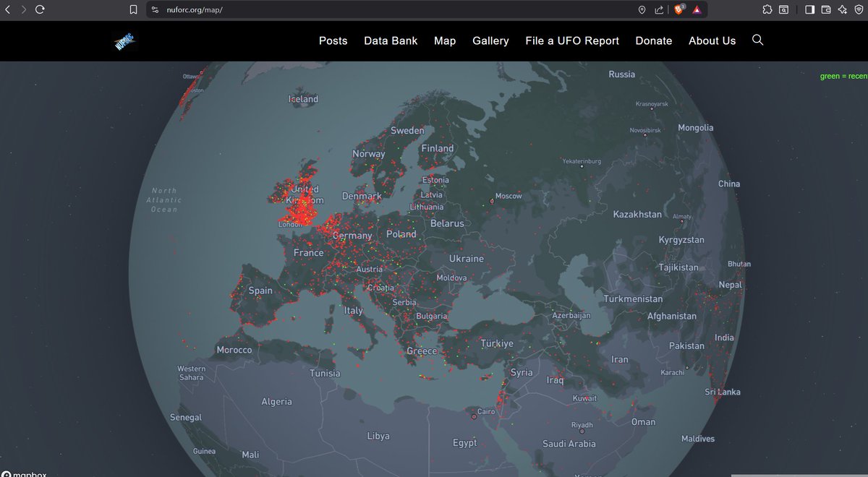Click the green = recent legend text

[x=843, y=76]
